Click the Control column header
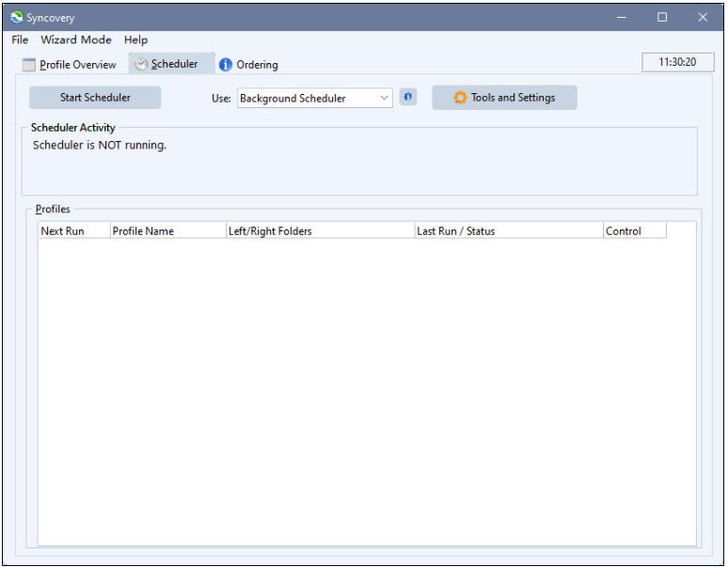This screenshot has width=728, height=567. pos(635,230)
